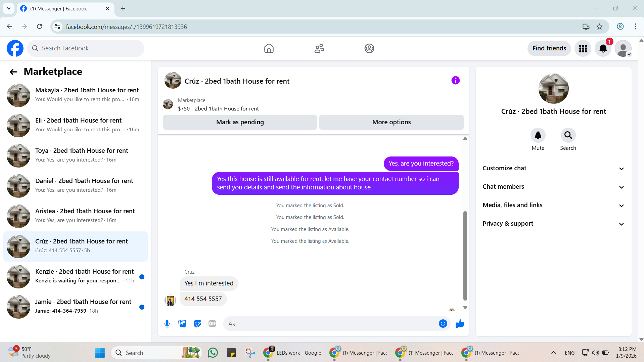The image size is (644, 362).
Task: Open weather widget 50°F Partly cloudy
Action: point(30,353)
